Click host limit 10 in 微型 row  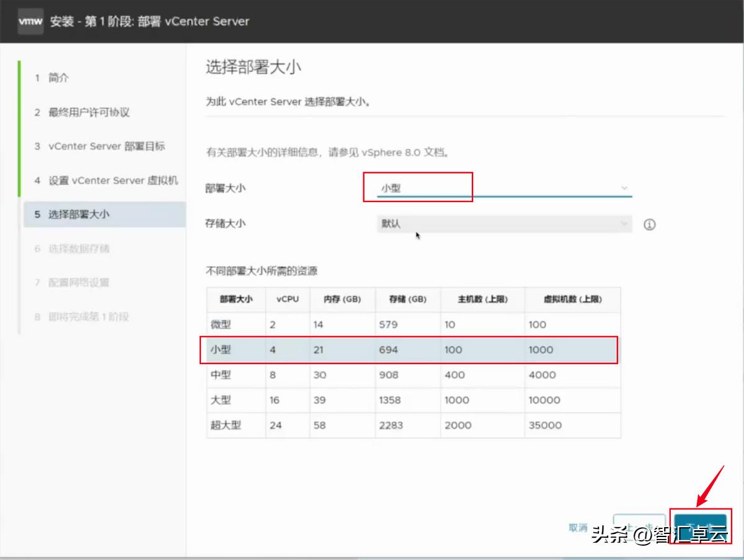(x=449, y=324)
